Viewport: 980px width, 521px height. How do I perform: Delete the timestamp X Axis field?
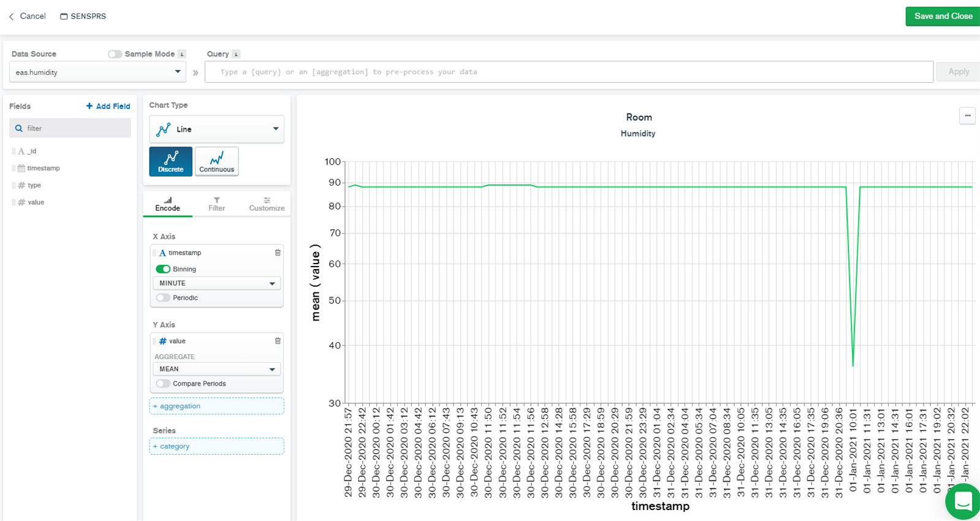click(x=278, y=253)
